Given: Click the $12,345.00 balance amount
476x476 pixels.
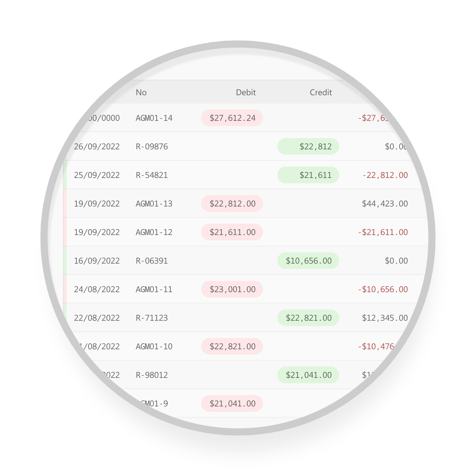Looking at the screenshot, I should [x=385, y=318].
